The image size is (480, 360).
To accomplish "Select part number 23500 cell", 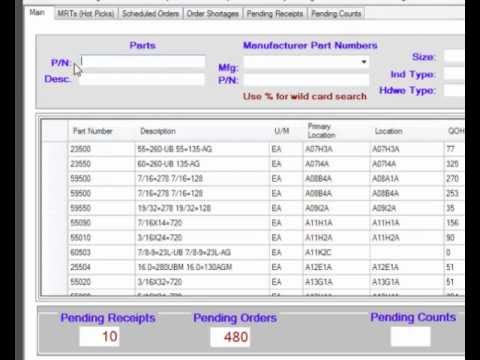I will (101, 149).
